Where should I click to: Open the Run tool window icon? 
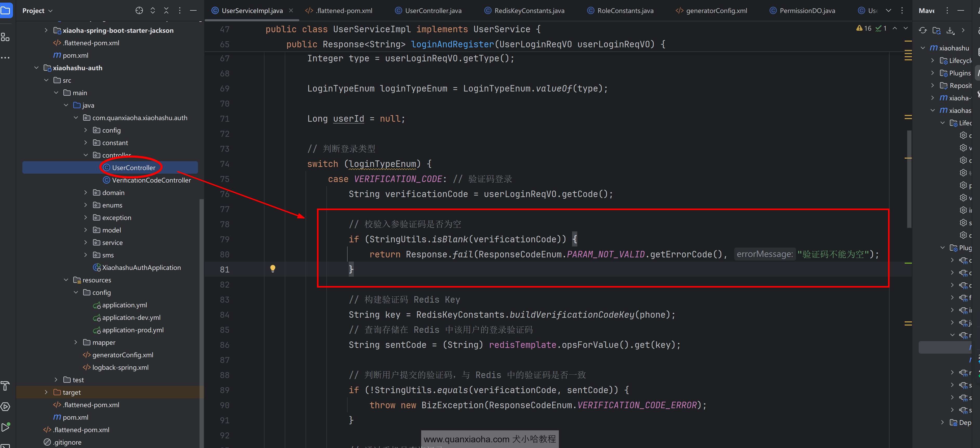pyautogui.click(x=5, y=427)
